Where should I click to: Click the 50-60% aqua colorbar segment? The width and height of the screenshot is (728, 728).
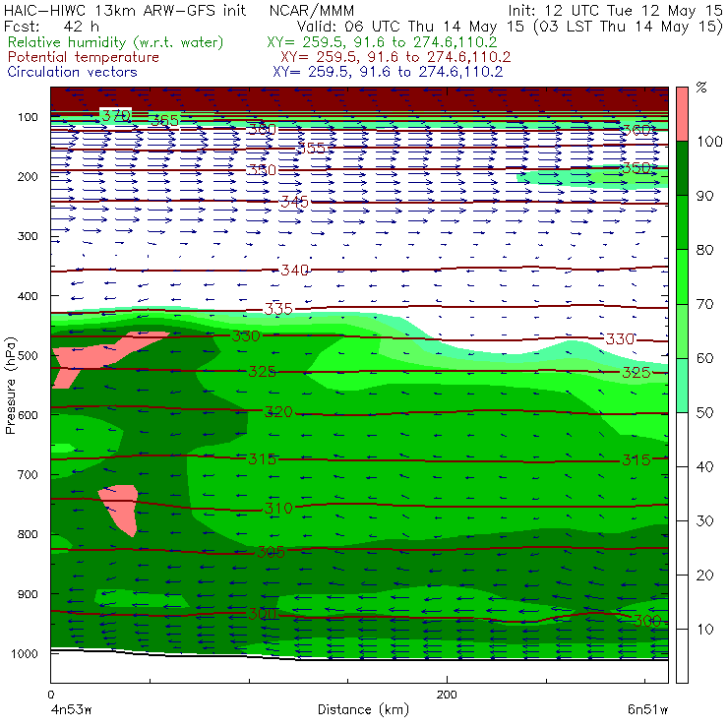(x=682, y=386)
